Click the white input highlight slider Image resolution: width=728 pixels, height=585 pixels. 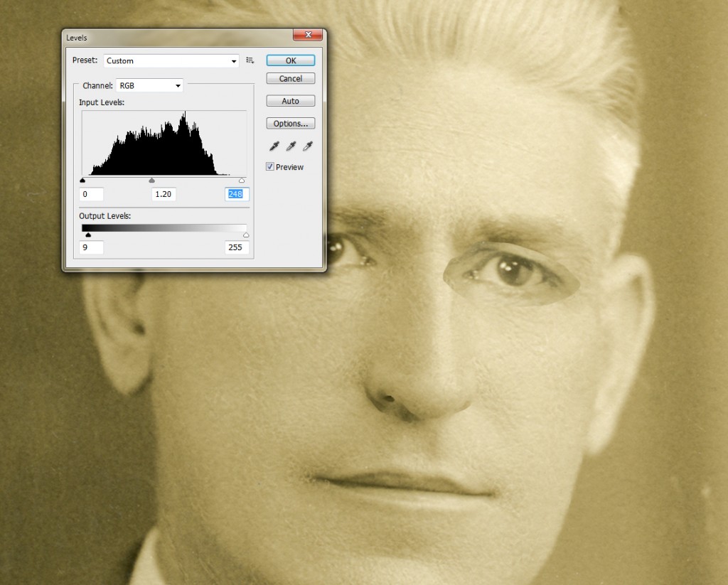[x=242, y=181]
